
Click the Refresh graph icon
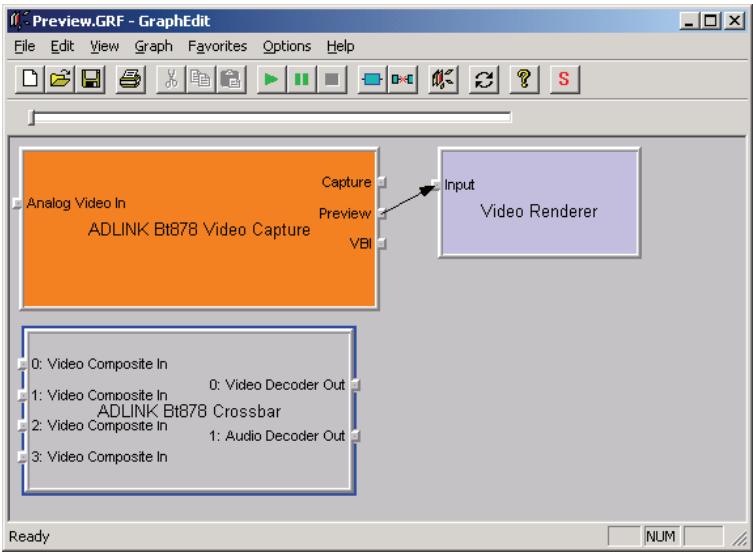[484, 79]
